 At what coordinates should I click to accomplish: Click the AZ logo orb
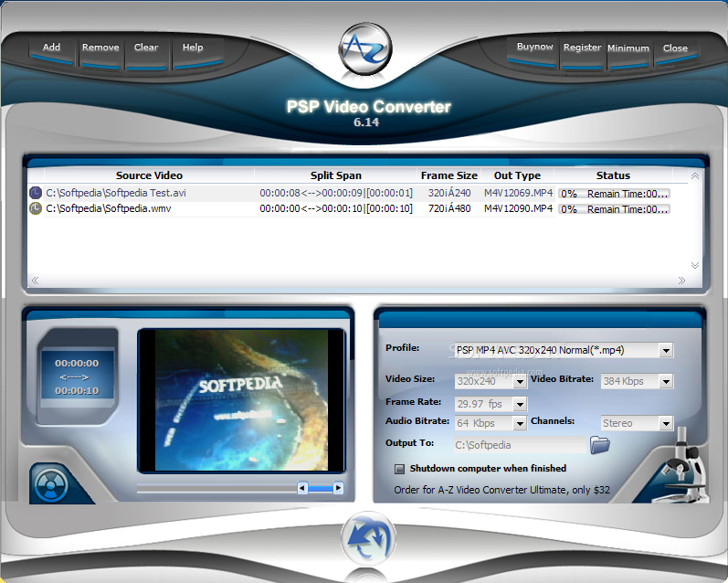point(365,49)
